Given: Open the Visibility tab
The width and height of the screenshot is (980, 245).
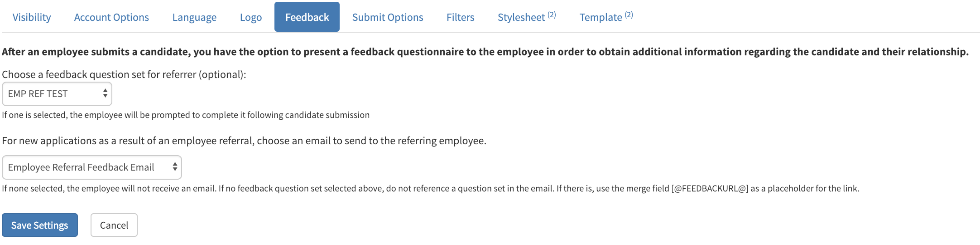Looking at the screenshot, I should [x=32, y=17].
